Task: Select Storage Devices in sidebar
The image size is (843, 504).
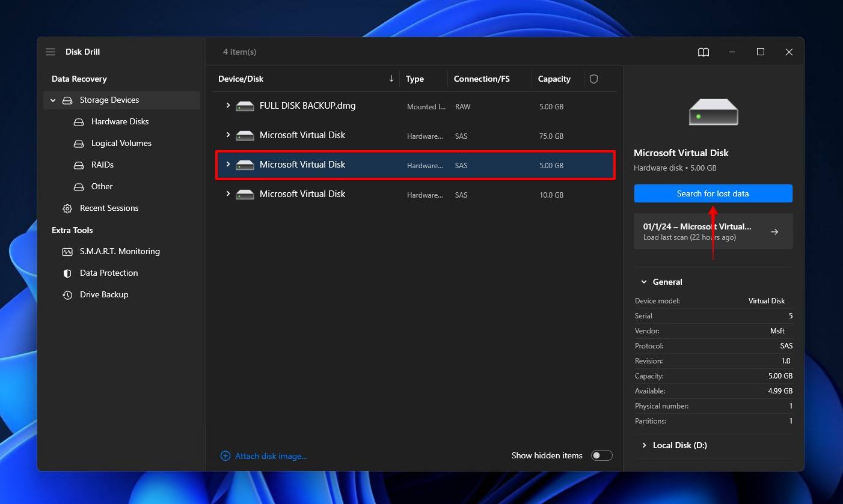Action: click(121, 100)
